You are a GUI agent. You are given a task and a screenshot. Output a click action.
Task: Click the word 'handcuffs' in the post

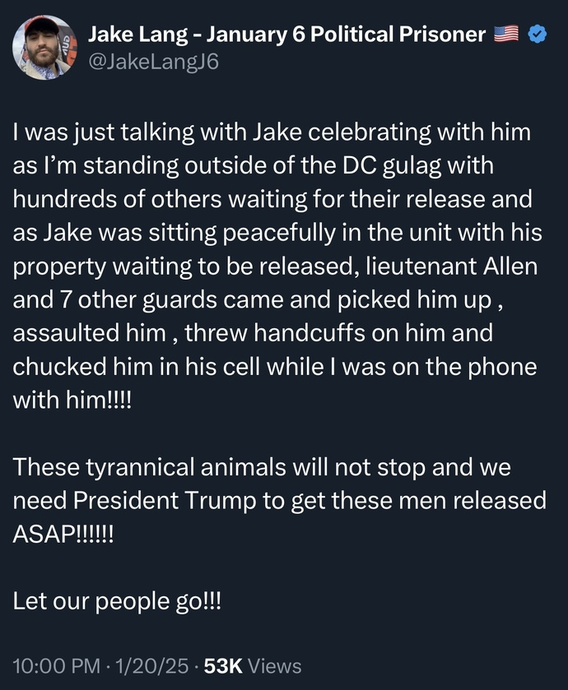click(309, 333)
